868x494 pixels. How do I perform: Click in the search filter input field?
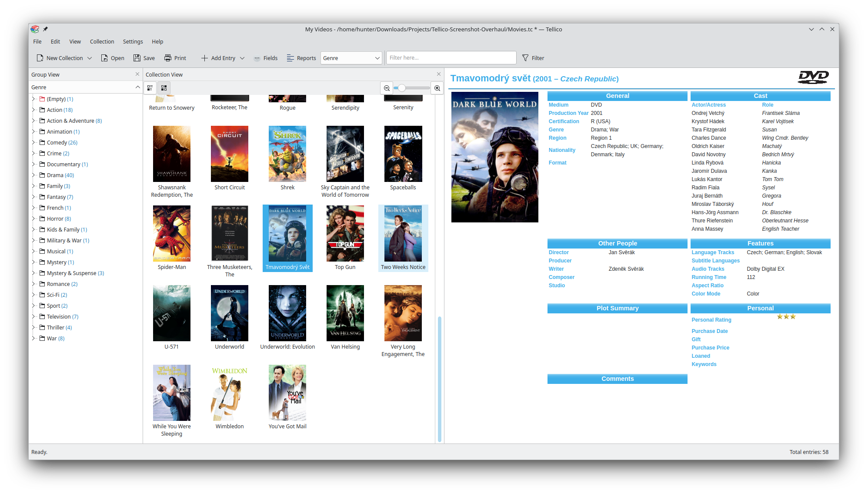(451, 58)
